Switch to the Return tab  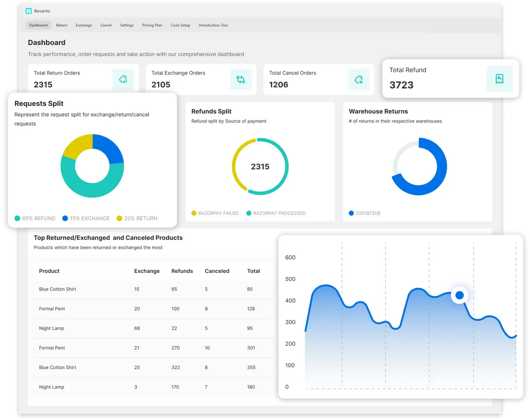[x=62, y=25]
